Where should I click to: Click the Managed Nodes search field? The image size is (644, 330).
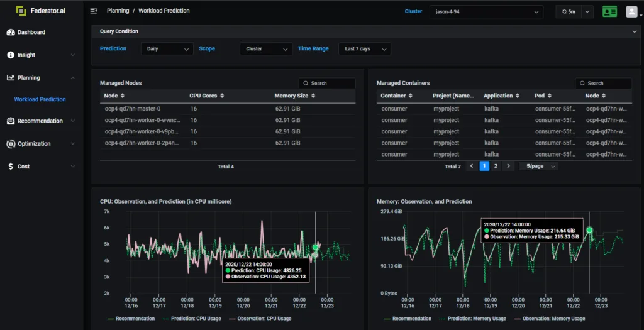click(x=327, y=84)
